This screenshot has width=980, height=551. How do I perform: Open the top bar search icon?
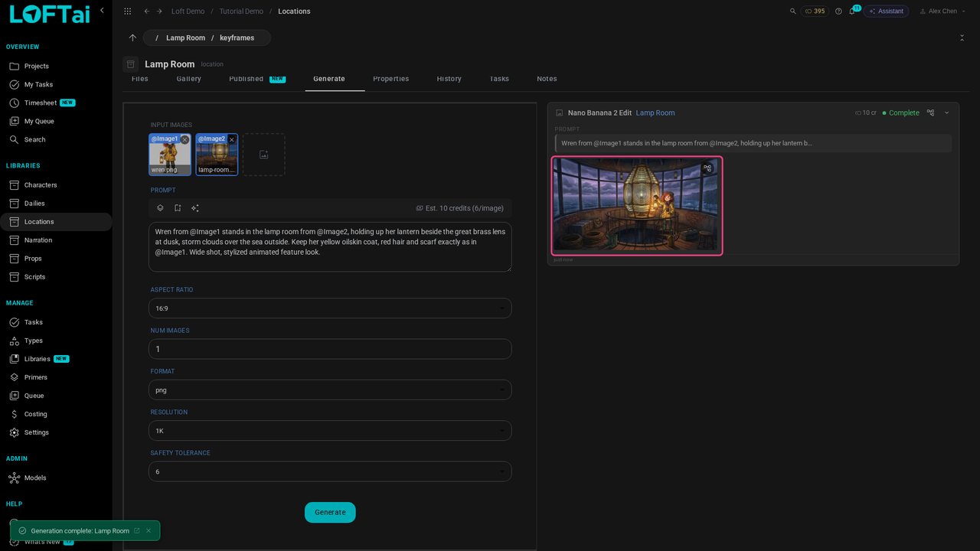click(792, 11)
